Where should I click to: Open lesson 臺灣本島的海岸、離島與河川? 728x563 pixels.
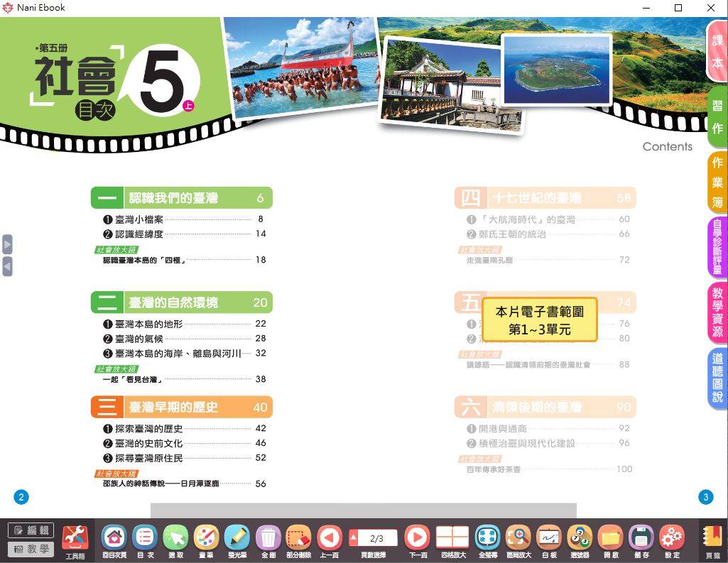point(184,354)
